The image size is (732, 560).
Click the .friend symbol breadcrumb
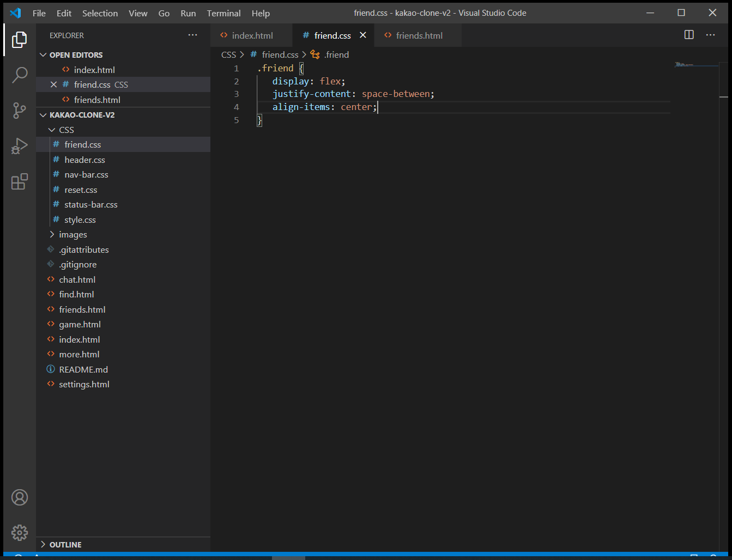[x=330, y=54]
